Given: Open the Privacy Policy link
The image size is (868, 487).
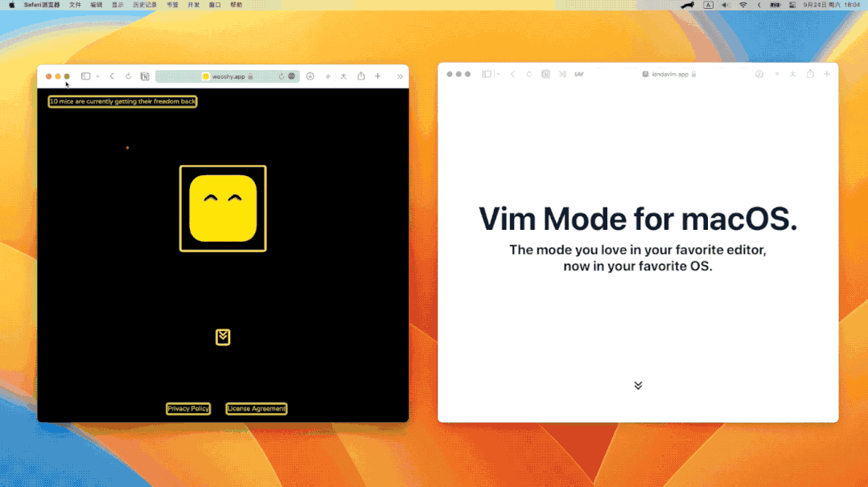Looking at the screenshot, I should point(188,408).
